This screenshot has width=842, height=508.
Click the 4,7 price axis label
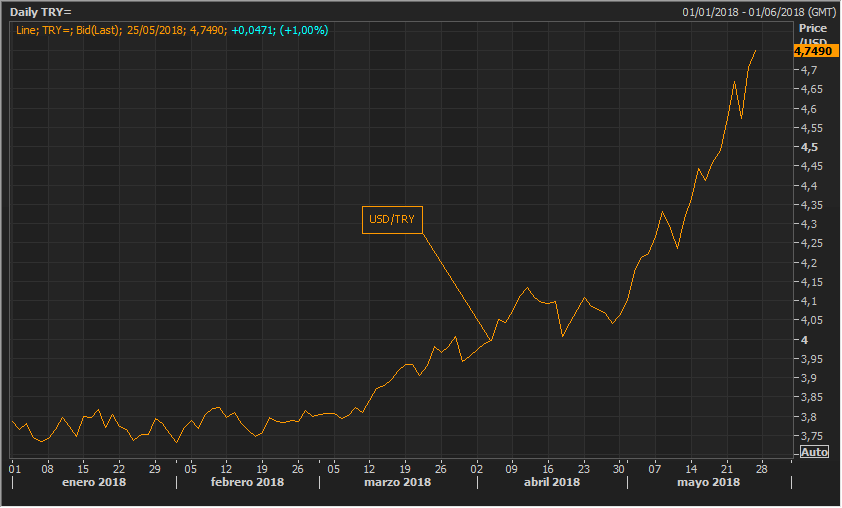tap(809, 70)
